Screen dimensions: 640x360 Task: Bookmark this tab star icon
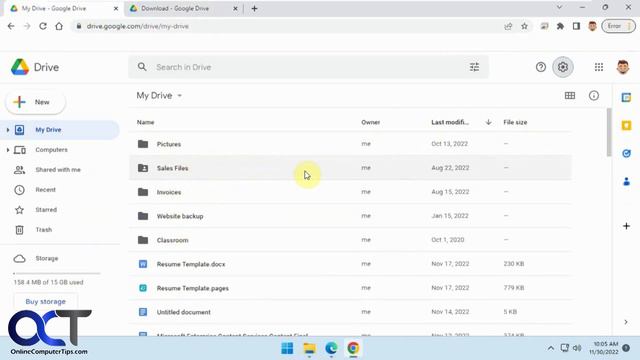click(524, 26)
